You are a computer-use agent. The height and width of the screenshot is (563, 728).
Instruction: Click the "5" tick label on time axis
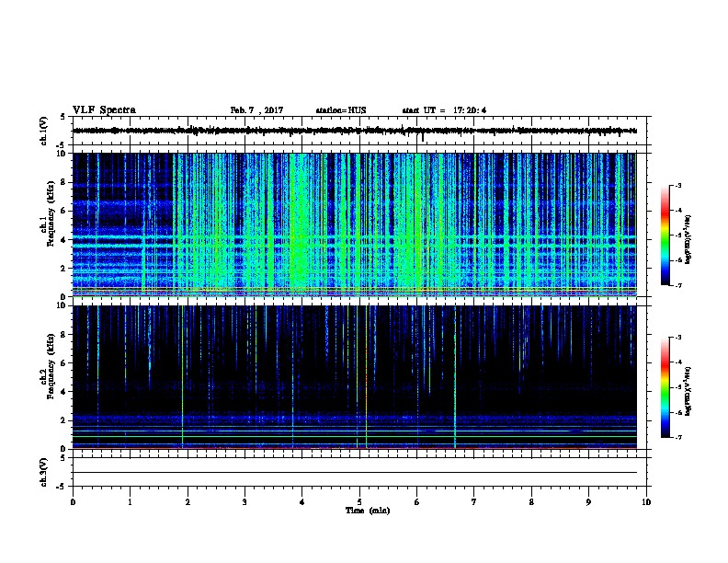tap(359, 502)
